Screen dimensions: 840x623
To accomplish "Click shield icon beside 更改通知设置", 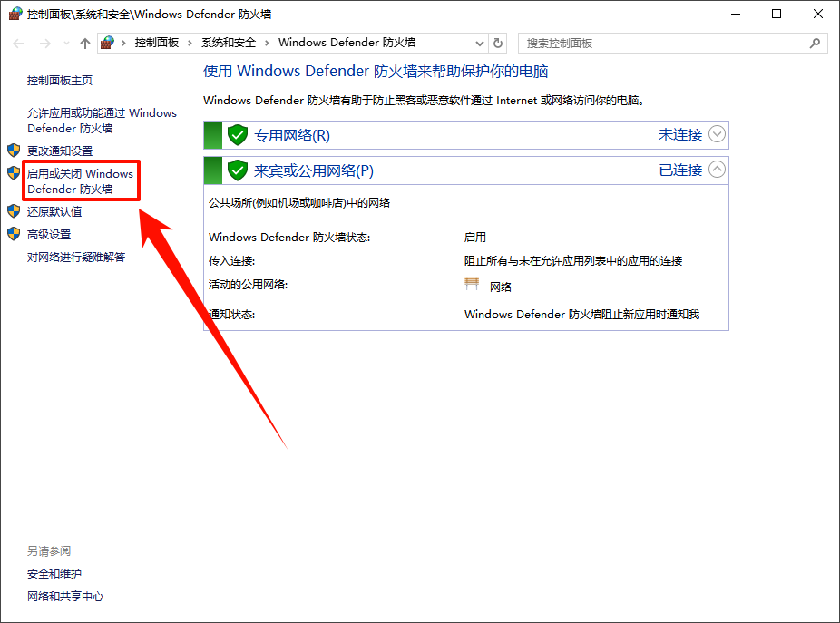I will click(14, 150).
